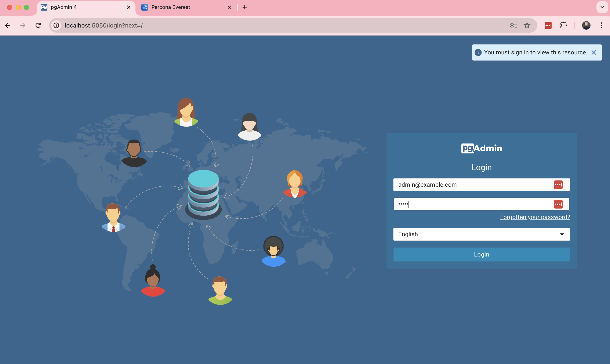610x364 pixels.
Task: Click the password manager extension icon in the toolbar
Action: [x=548, y=25]
